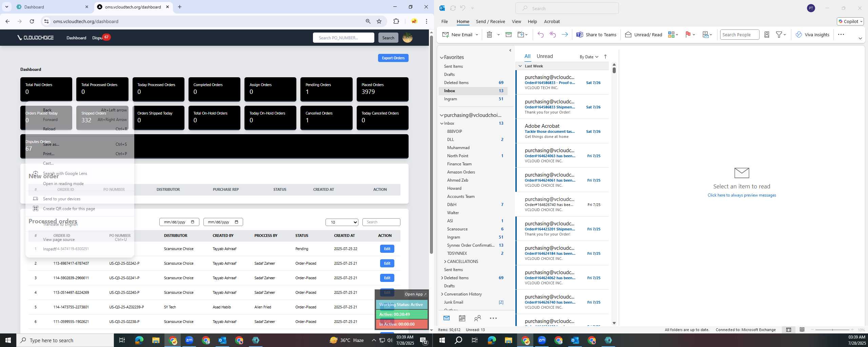This screenshot has width=868, height=347.
Task: Click the browser page vertical scrollbar
Action: click(431, 144)
